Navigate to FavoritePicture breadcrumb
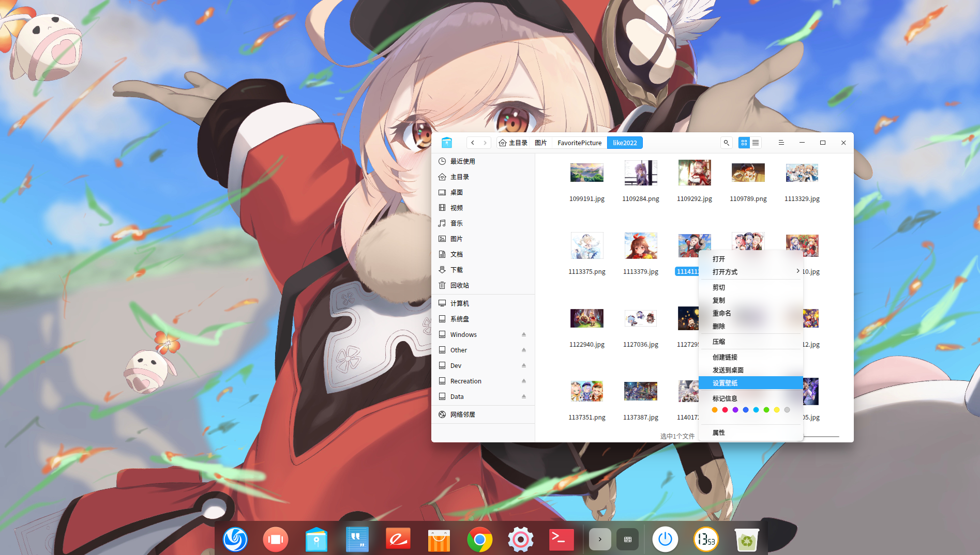This screenshot has height=555, width=980. [579, 143]
